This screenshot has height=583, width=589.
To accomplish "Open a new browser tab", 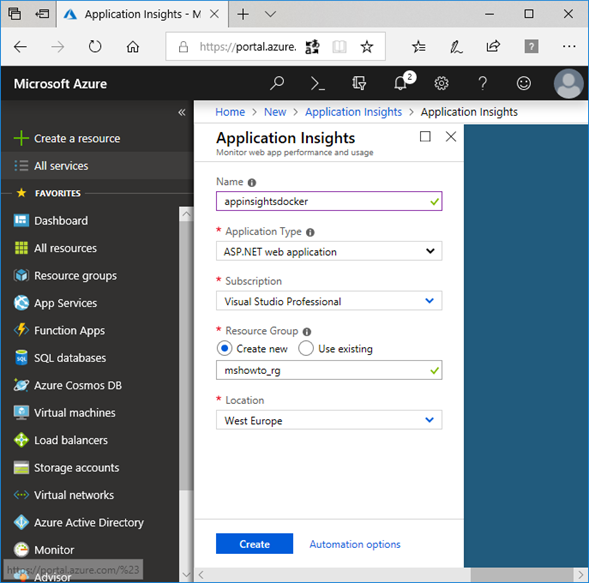I will [x=243, y=14].
